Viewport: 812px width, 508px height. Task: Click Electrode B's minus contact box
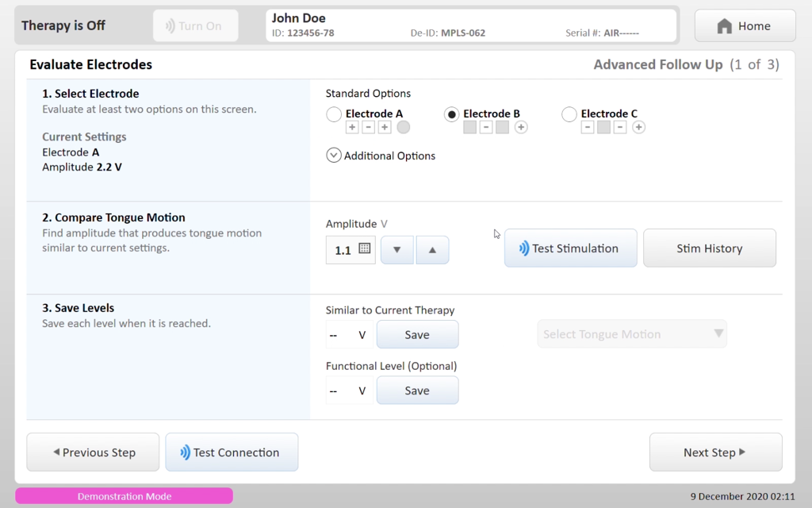486,127
